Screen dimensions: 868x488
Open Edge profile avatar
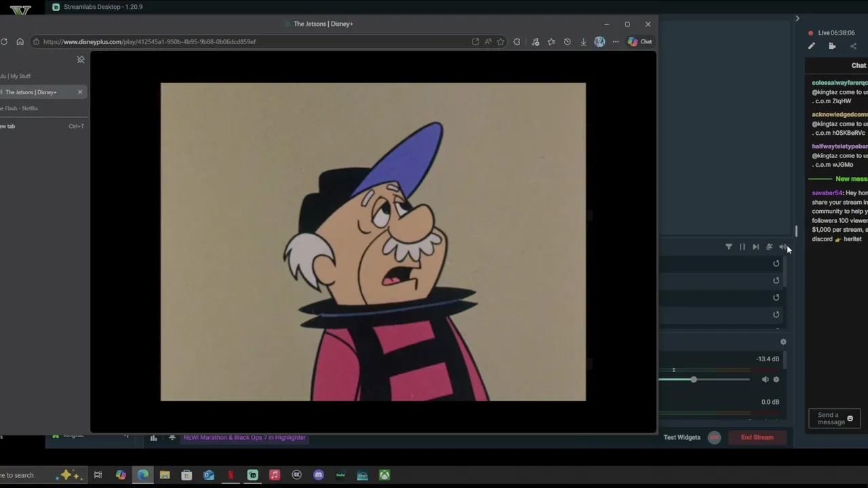click(599, 41)
